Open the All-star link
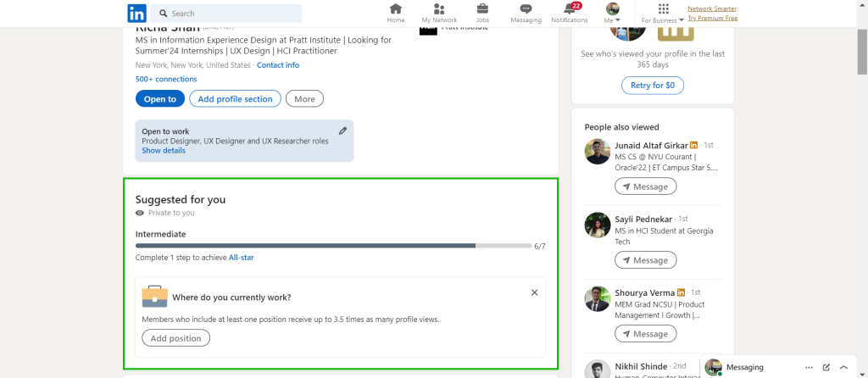 click(242, 258)
